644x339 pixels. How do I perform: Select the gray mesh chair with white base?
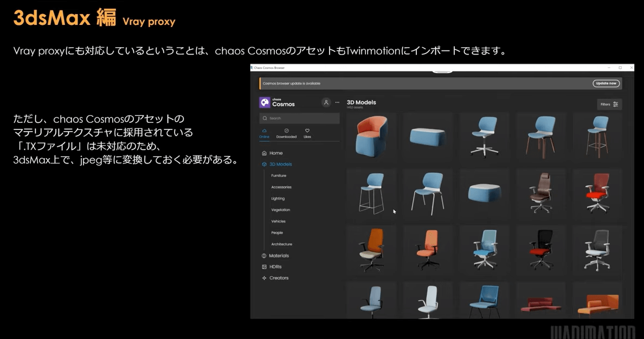(x=597, y=250)
